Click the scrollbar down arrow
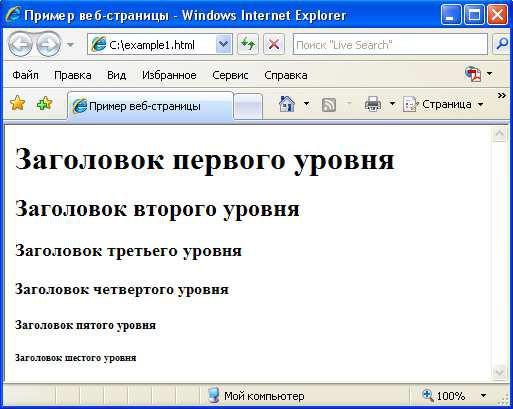The height and width of the screenshot is (409, 513). click(x=499, y=372)
